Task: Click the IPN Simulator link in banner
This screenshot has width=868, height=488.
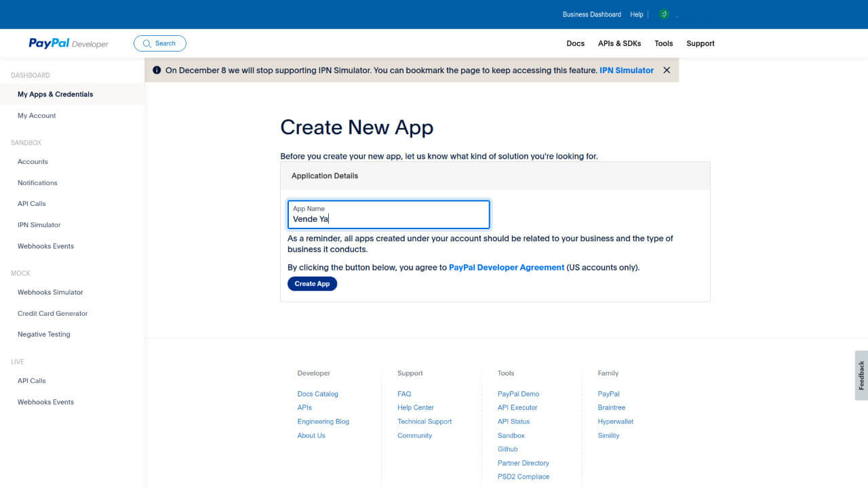Action: click(x=627, y=70)
